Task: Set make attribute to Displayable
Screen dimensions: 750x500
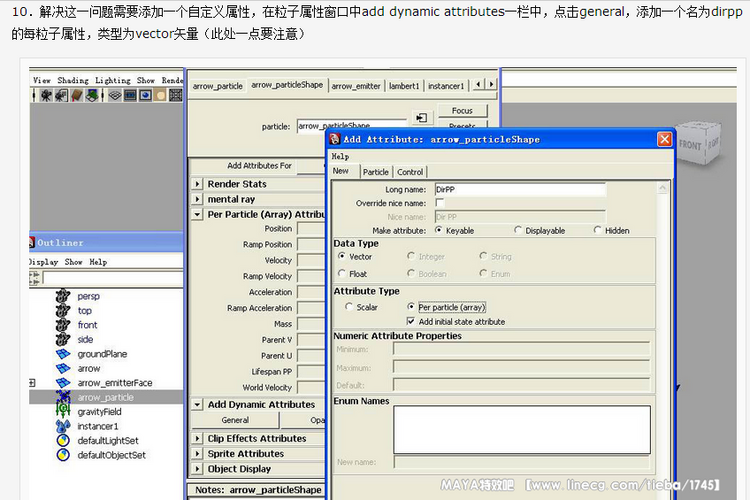Action: [x=518, y=230]
